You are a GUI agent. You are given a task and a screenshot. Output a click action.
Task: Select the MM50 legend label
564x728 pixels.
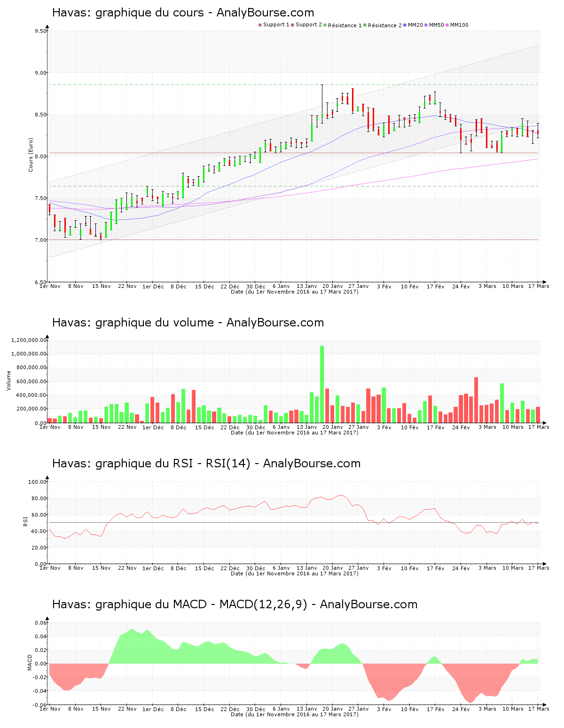(x=437, y=25)
